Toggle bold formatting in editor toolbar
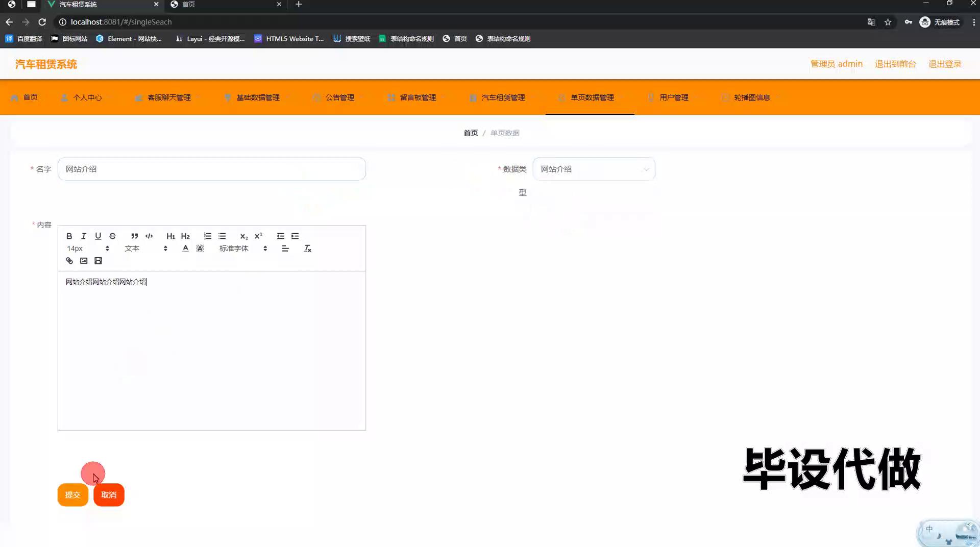 69,236
